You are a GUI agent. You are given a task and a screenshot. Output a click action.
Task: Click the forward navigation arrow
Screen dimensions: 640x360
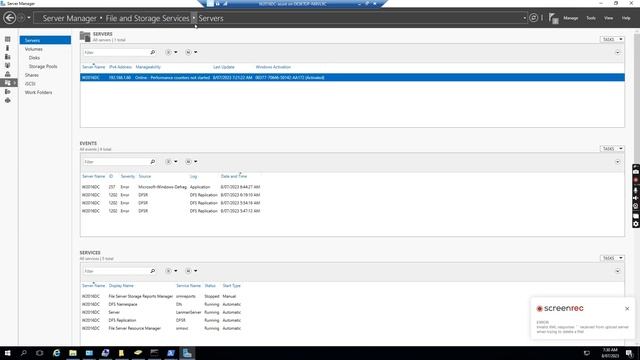[21, 18]
